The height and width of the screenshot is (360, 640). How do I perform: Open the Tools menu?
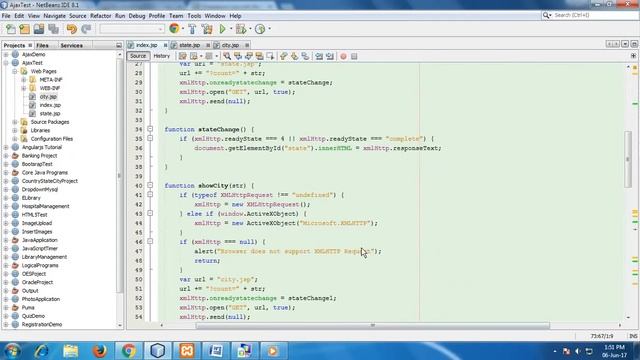pos(194,16)
